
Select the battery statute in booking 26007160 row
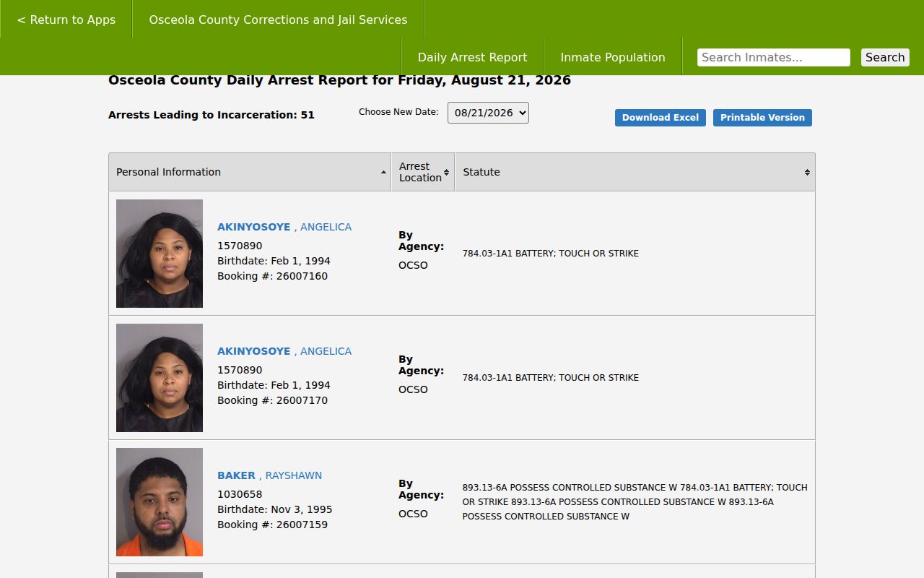551,254
